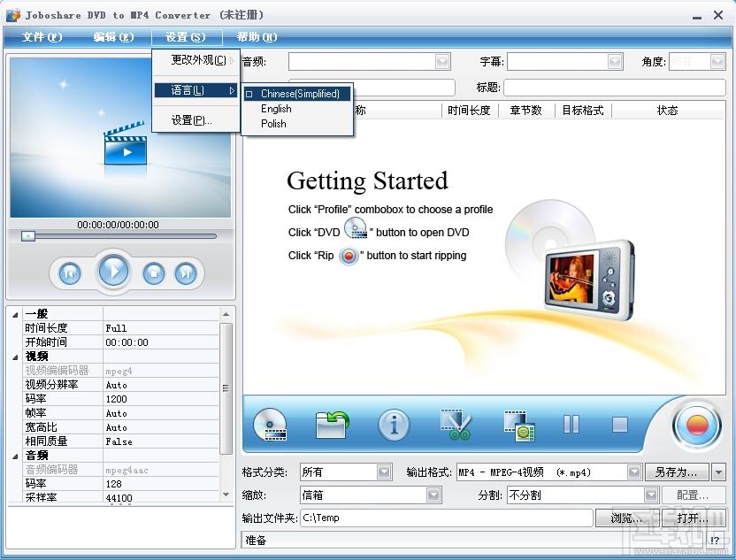
Task: Open the 设置(P)... preferences item
Action: (195, 120)
